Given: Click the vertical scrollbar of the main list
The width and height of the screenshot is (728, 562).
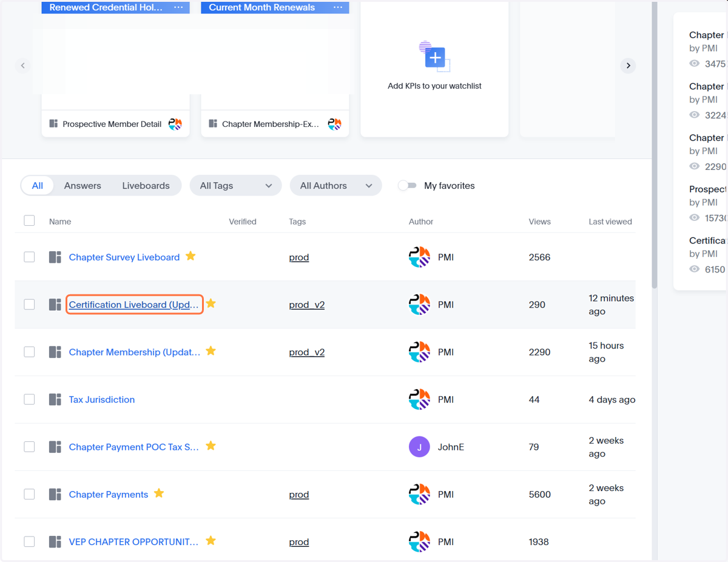Looking at the screenshot, I should 655,144.
